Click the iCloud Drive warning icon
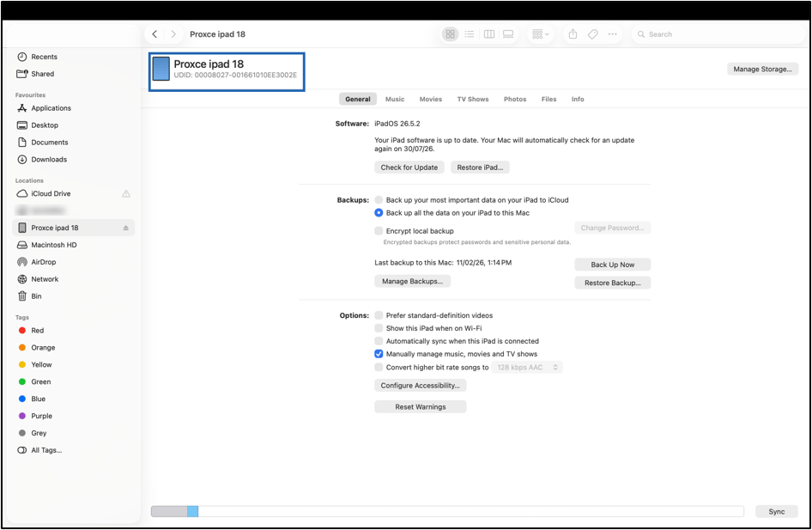Screen dimensions: 812x530 tap(126, 194)
